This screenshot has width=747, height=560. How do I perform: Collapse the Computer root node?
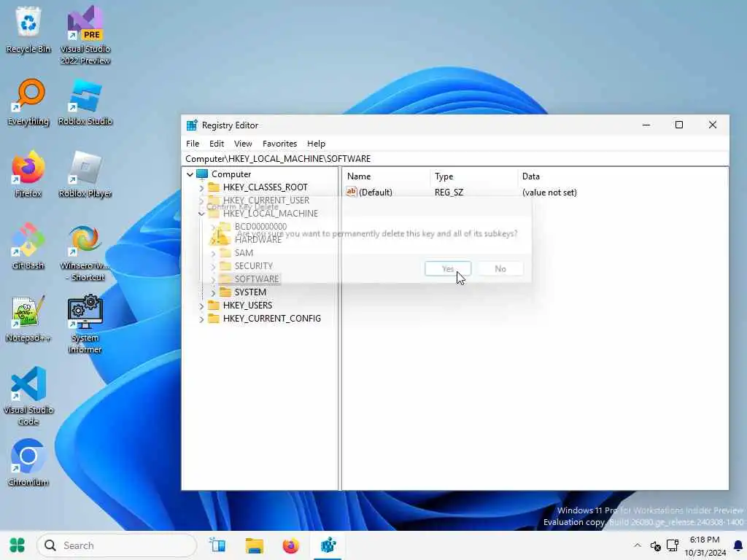[190, 174]
